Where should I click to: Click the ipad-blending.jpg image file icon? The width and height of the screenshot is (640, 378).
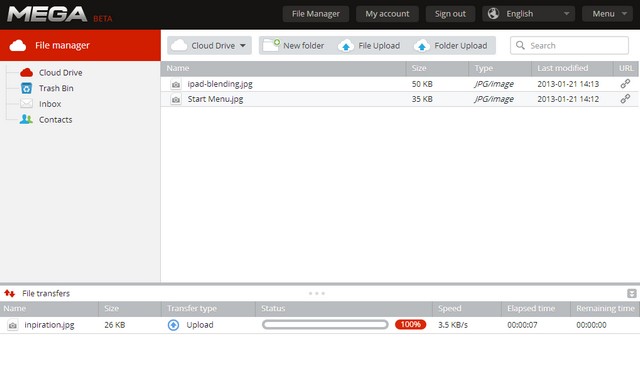coord(176,84)
